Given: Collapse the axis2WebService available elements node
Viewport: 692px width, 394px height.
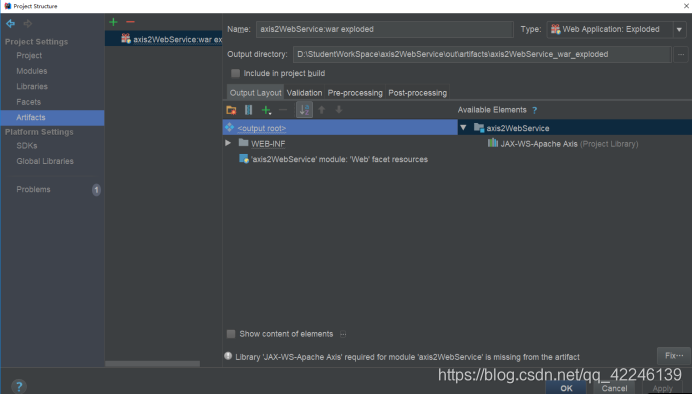Looking at the screenshot, I should (x=463, y=128).
